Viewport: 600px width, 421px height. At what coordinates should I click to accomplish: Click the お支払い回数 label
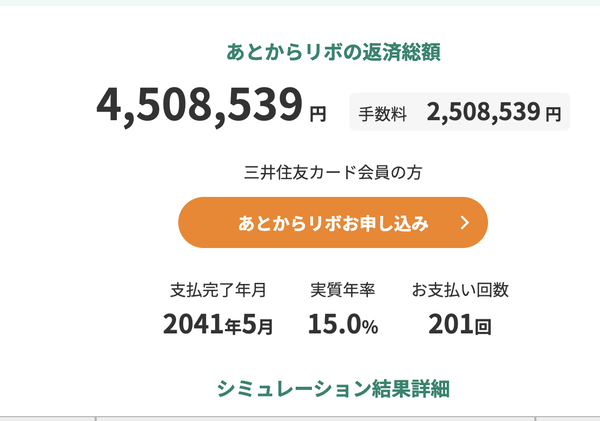point(460,290)
